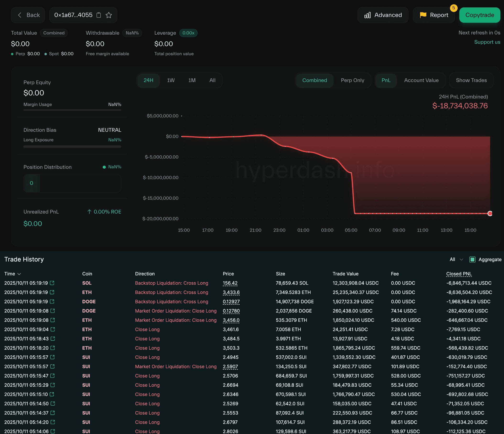
Task: Open explorer link for SOL liquidation trade
Action: [52, 283]
